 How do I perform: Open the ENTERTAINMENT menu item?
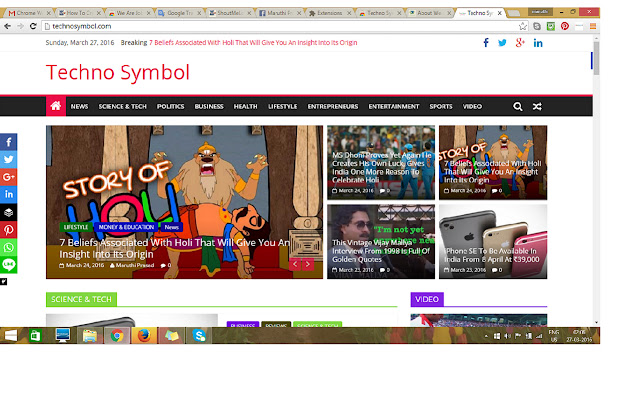tap(394, 107)
